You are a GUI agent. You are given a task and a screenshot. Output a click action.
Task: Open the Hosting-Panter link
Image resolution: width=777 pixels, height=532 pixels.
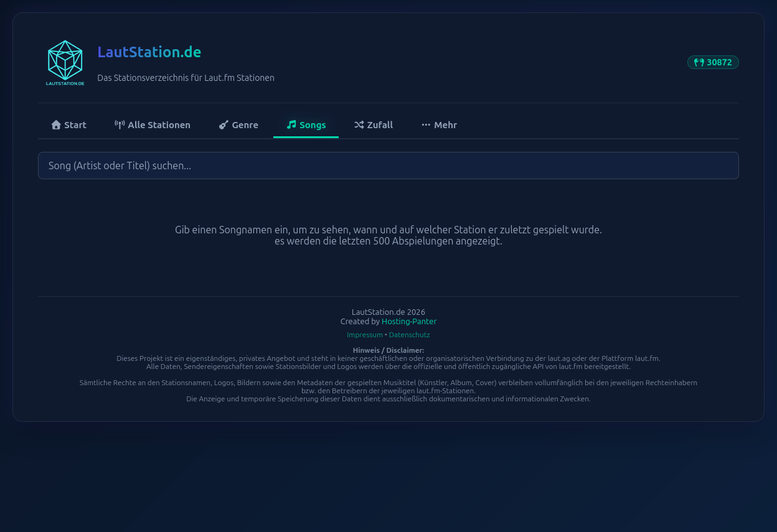click(409, 322)
